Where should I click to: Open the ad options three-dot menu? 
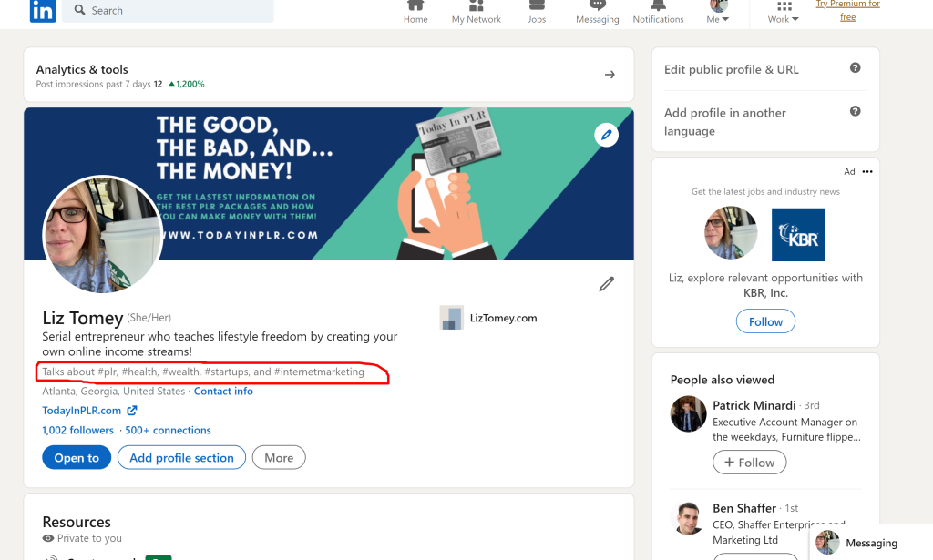pyautogui.click(x=867, y=172)
